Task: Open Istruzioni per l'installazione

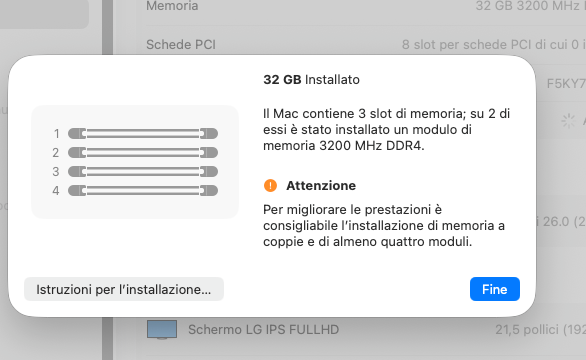Action: coord(124,289)
